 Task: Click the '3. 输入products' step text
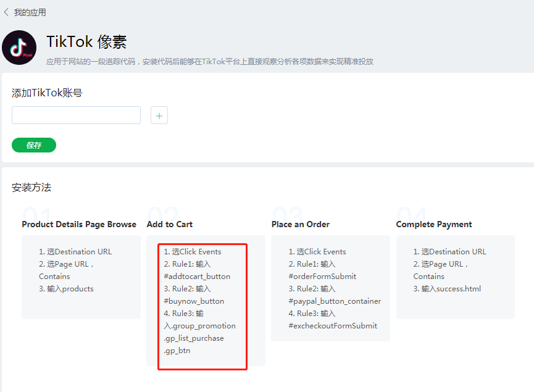[x=66, y=289]
